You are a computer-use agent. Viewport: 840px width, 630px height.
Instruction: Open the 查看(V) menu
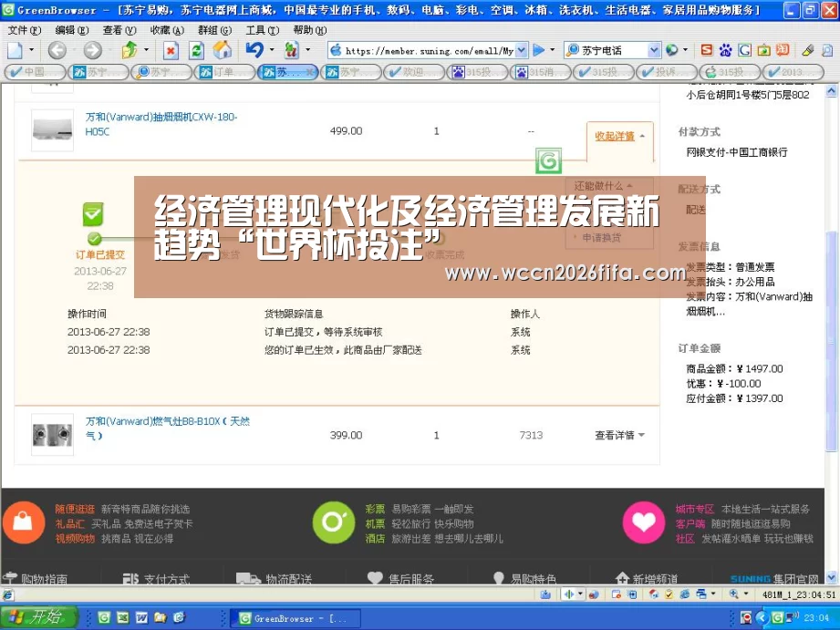click(119, 30)
